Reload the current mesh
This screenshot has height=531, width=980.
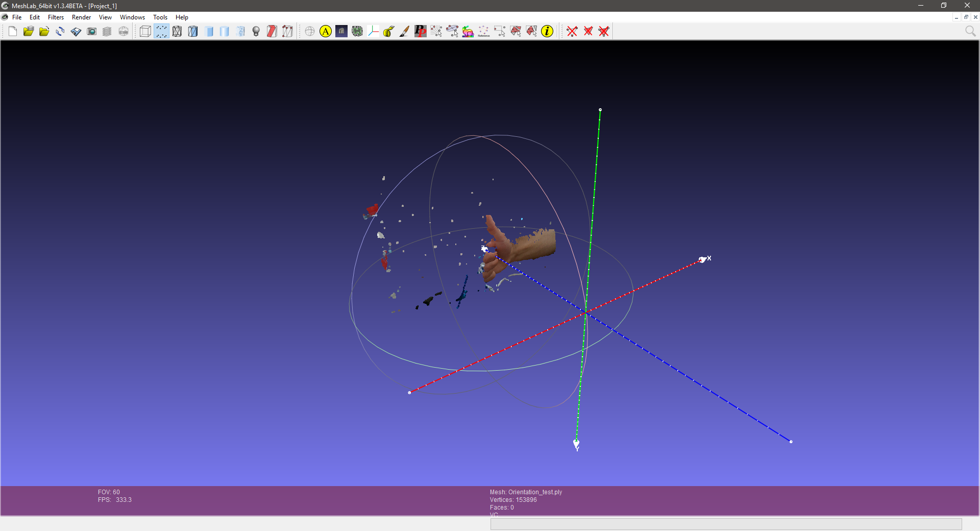(60, 31)
